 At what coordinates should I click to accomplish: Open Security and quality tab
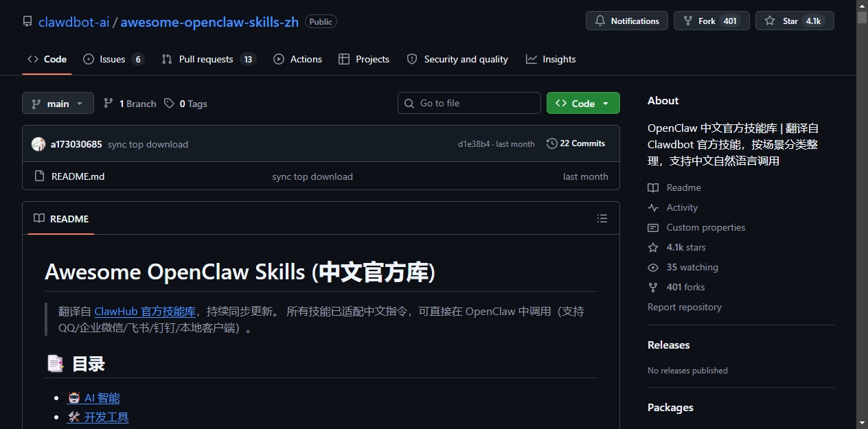coord(457,59)
